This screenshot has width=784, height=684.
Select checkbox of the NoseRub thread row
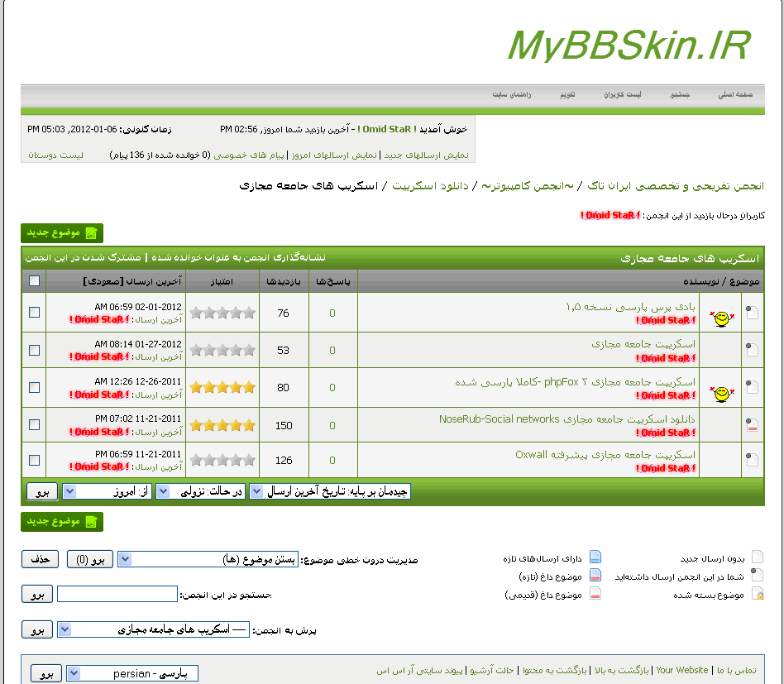pos(34,424)
